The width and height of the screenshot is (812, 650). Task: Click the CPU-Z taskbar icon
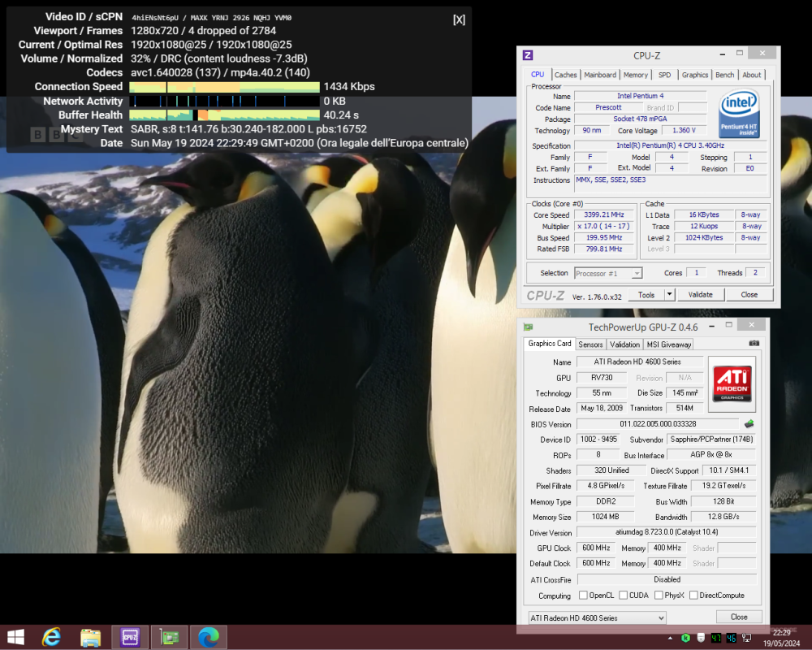pyautogui.click(x=130, y=637)
